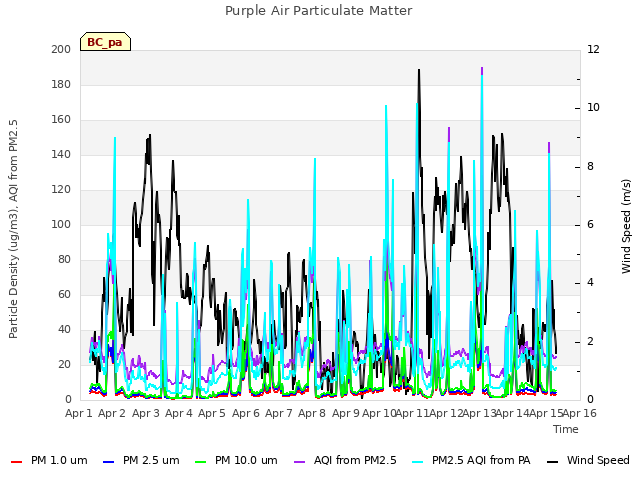Click the cyan peak at 150 on Apr 2
640x480 pixels.
[x=115, y=140]
